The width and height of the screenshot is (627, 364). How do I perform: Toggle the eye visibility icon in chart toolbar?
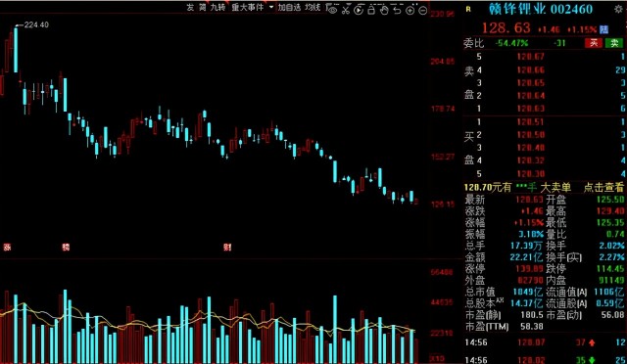(332, 11)
